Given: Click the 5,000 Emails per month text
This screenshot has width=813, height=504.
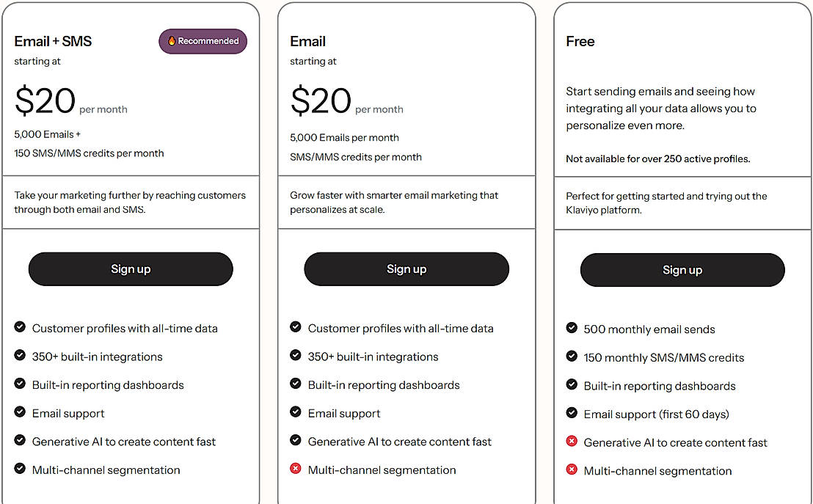Looking at the screenshot, I should 344,137.
